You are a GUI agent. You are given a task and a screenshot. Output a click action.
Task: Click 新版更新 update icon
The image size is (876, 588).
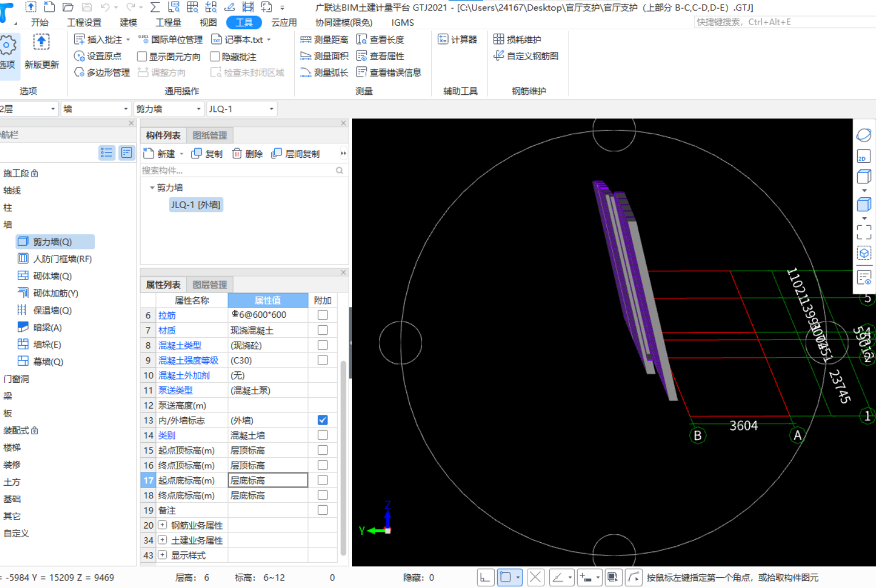pyautogui.click(x=41, y=51)
